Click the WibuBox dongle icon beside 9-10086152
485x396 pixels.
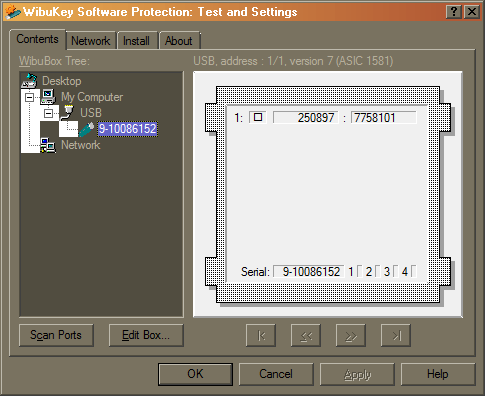86,129
